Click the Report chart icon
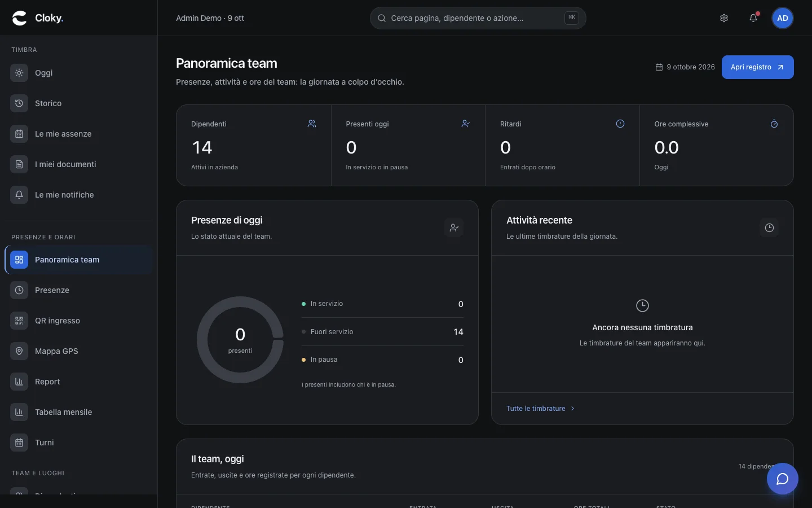The height and width of the screenshot is (508, 812). point(19,382)
